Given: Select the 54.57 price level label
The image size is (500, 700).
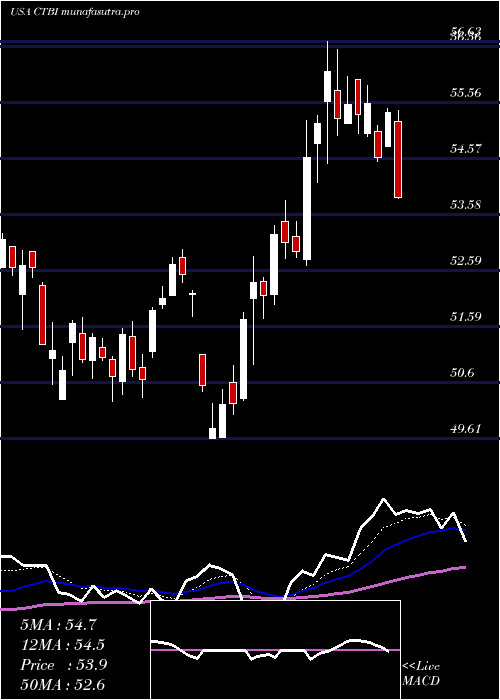Looking at the screenshot, I should click(466, 149).
